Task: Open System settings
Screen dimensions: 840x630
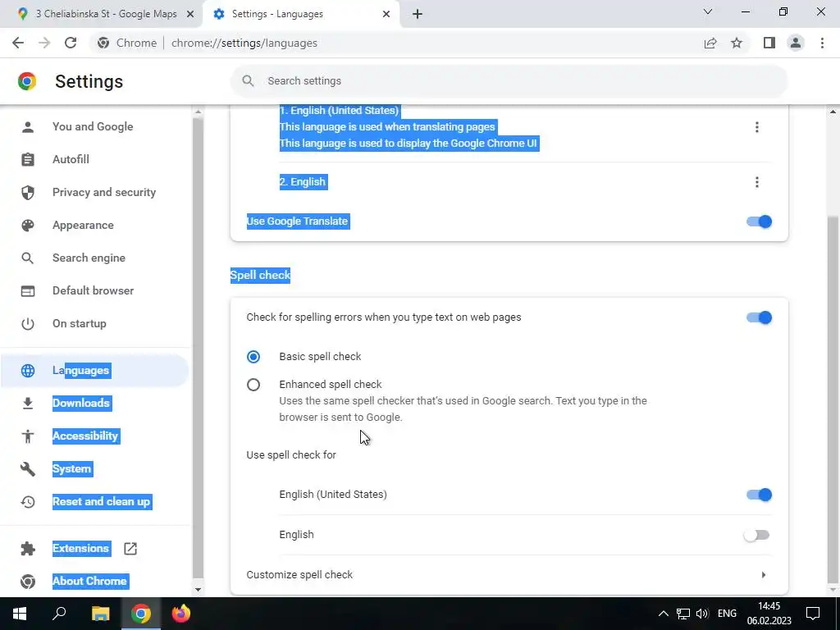Action: tap(72, 468)
